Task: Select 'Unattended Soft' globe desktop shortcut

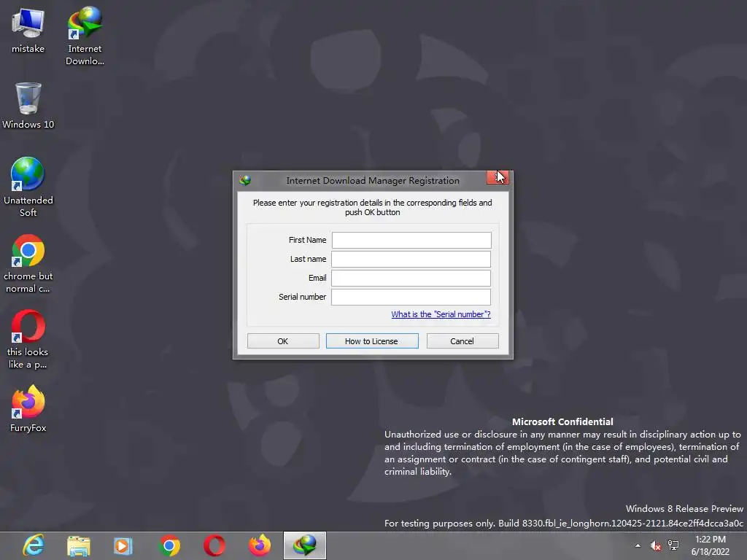Action: tap(28, 187)
